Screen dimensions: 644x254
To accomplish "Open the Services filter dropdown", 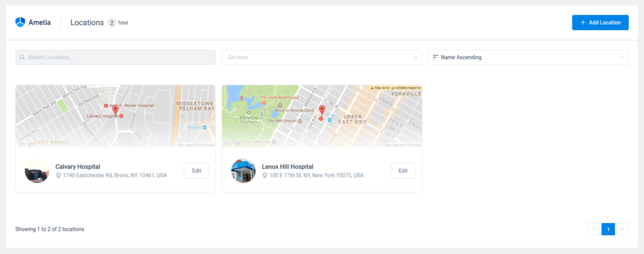I will (322, 57).
